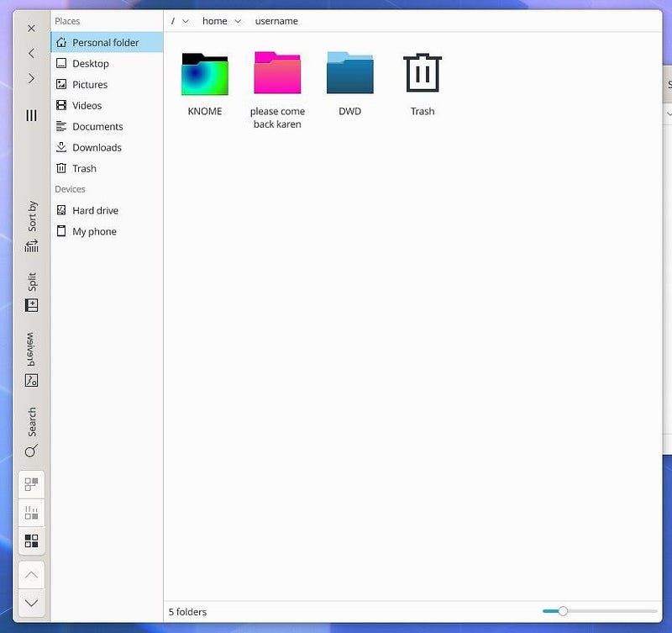Switch to icons grid view mode
The width and height of the screenshot is (672, 633).
pyautogui.click(x=31, y=541)
